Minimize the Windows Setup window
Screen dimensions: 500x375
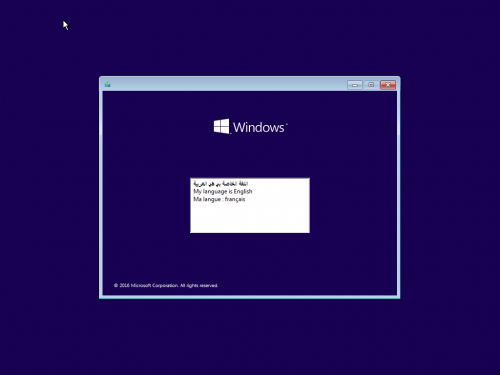[x=355, y=85]
